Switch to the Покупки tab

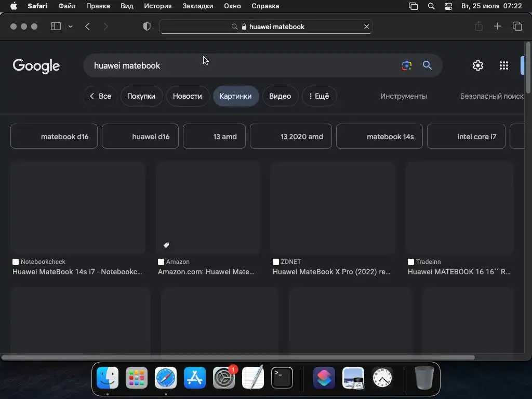point(141,96)
